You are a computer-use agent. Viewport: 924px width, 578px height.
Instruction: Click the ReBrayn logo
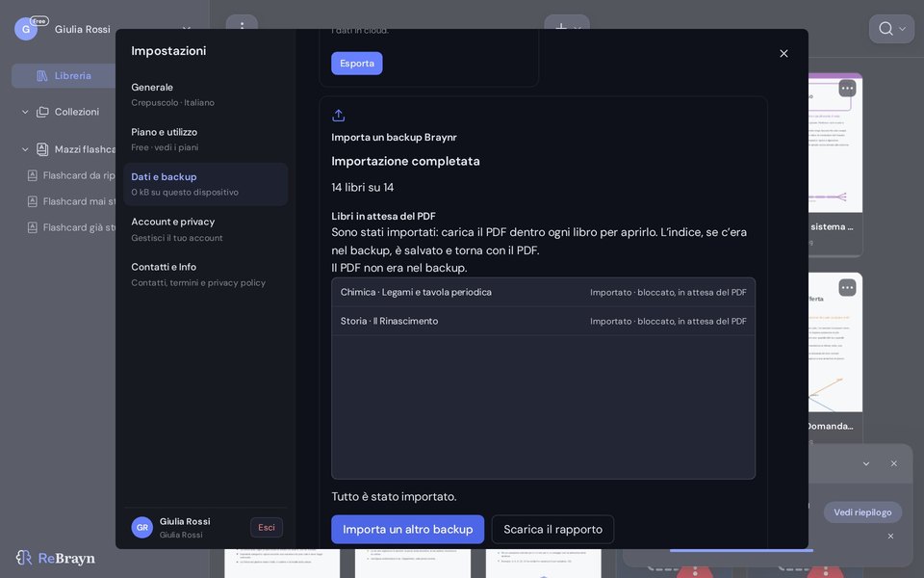(x=56, y=558)
